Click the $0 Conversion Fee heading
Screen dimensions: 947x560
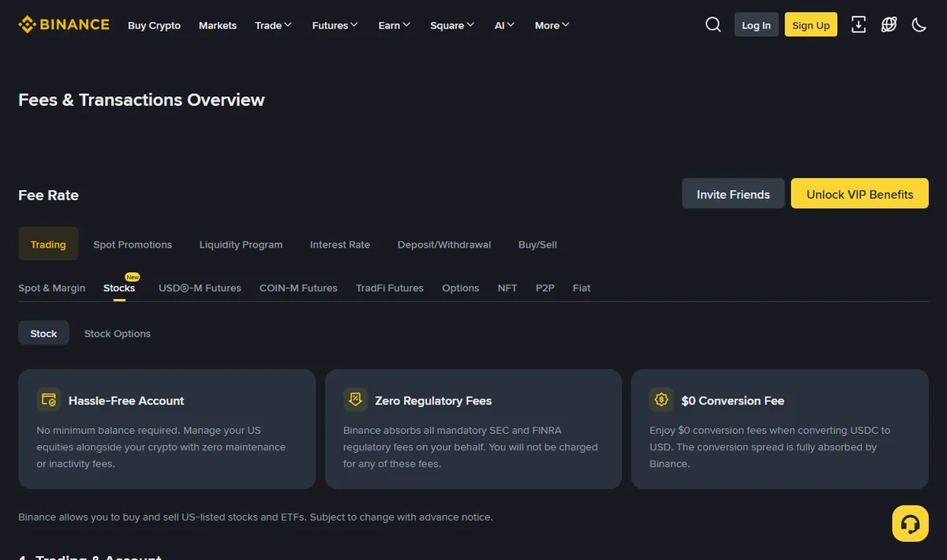coord(733,401)
